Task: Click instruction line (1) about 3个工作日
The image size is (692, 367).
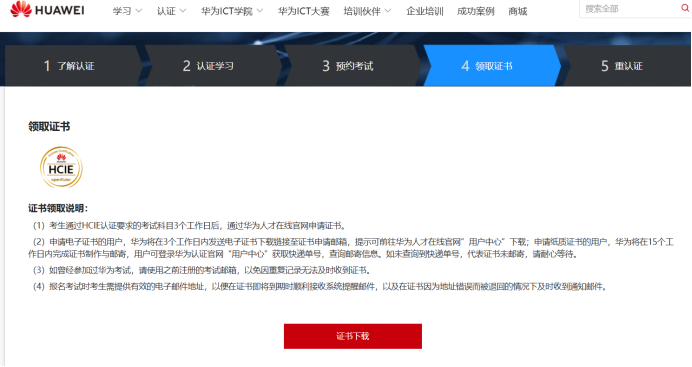Action: point(190,226)
